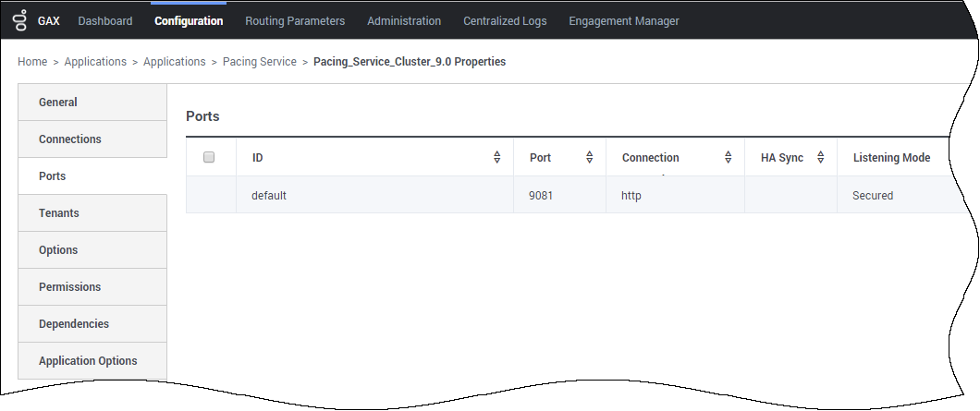Viewport: 980px width, 411px height.
Task: Select the default port row
Action: pyautogui.click(x=270, y=196)
